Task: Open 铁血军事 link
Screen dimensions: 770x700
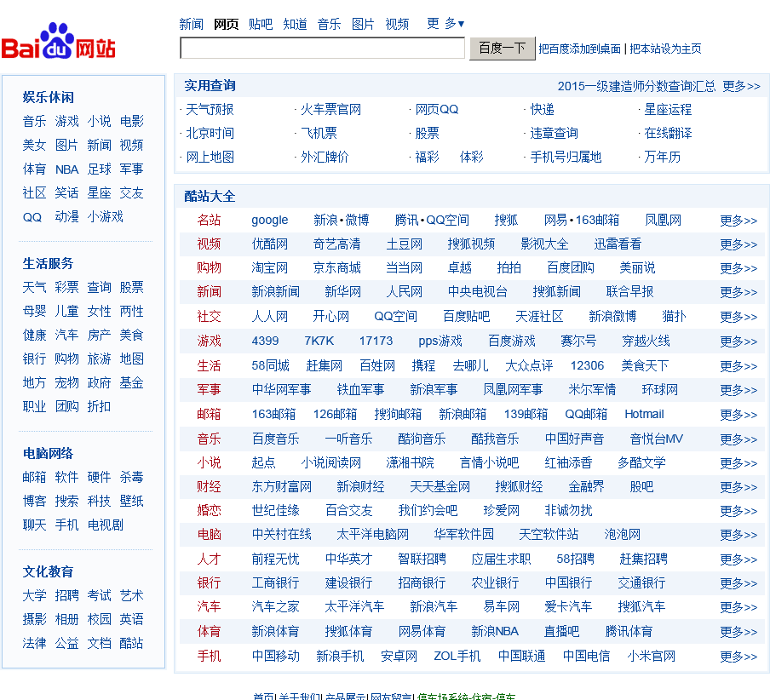Action: pos(360,390)
